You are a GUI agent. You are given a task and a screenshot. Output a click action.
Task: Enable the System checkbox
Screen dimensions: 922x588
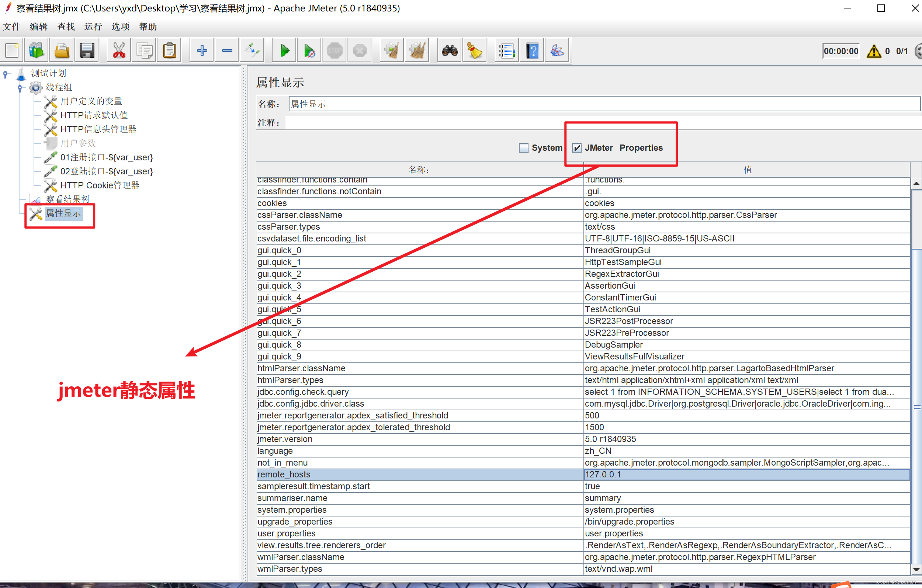[523, 148]
